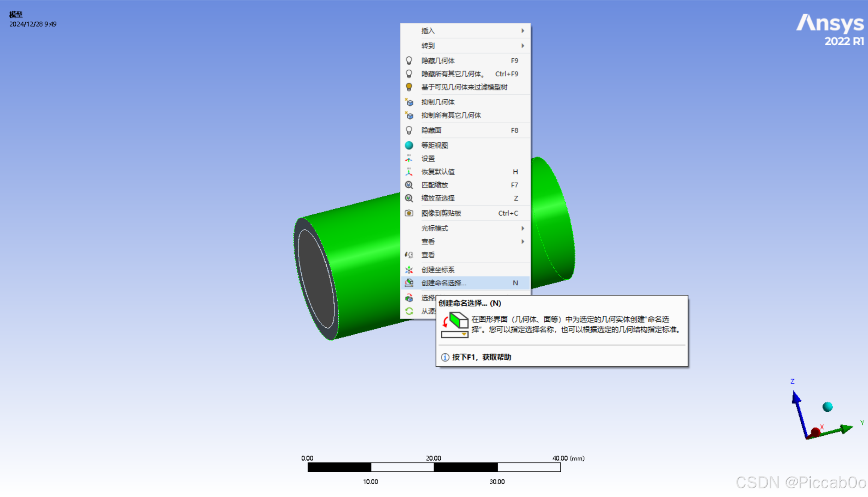Click the 抑制几何体 cube icon
The image size is (868, 497).
409,102
